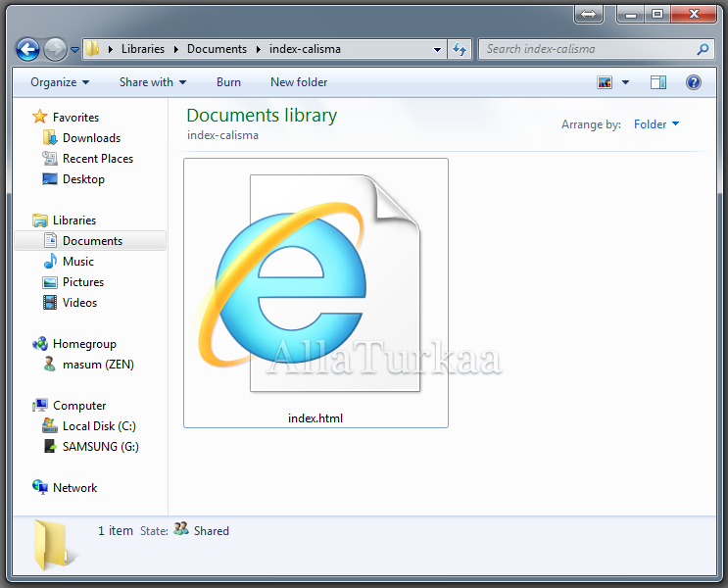Toggle the preview pane icon
Viewport: 728px width, 588px height.
pos(658,83)
